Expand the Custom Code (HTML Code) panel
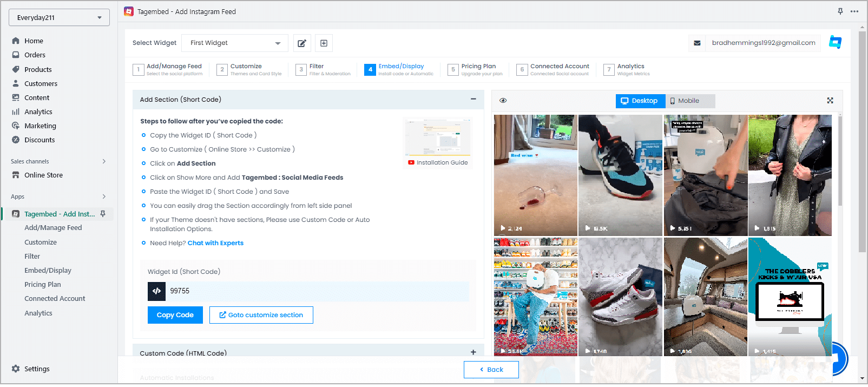The width and height of the screenshot is (868, 387). [x=474, y=352]
